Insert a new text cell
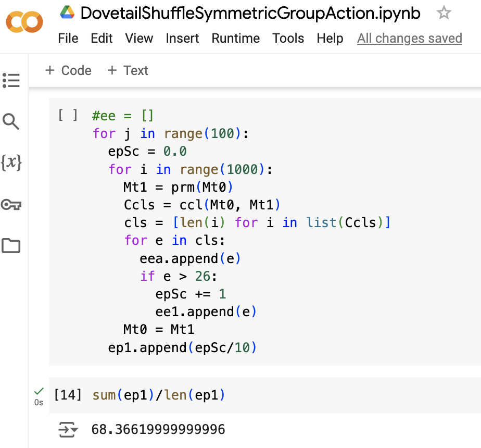 [128, 70]
